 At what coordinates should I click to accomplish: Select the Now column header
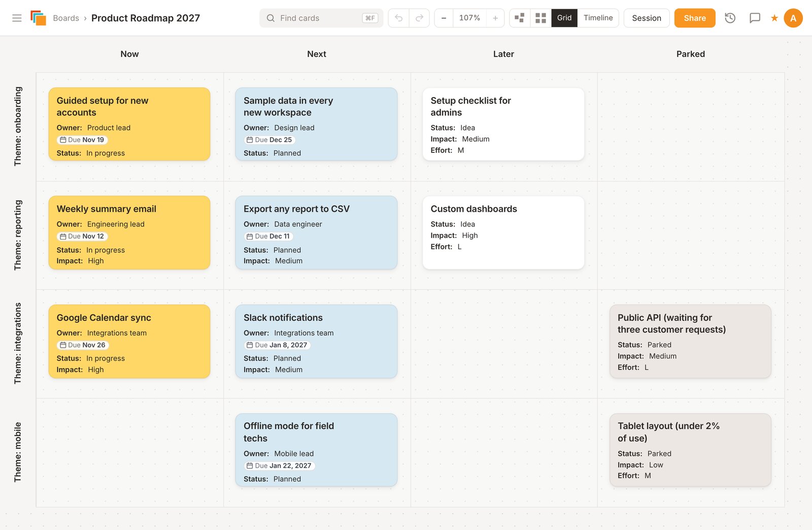coord(129,54)
